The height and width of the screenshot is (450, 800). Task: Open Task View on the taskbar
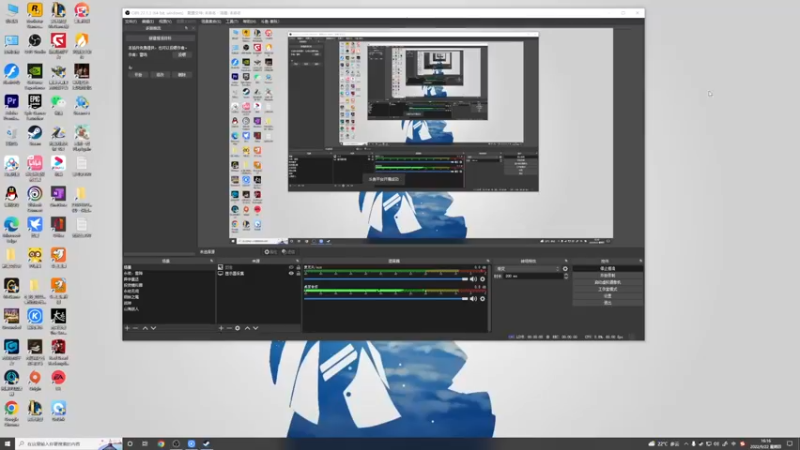point(145,444)
